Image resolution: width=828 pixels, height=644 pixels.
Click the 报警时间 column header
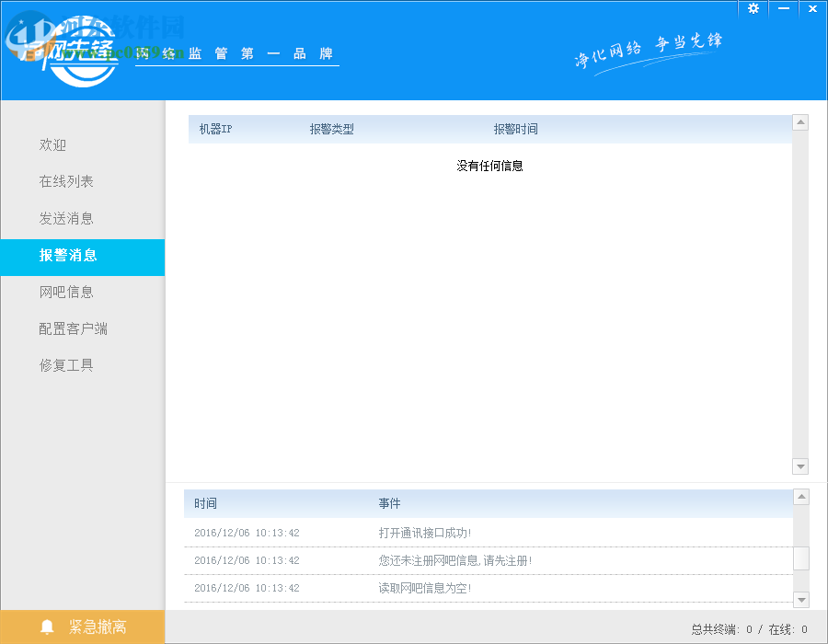click(515, 129)
